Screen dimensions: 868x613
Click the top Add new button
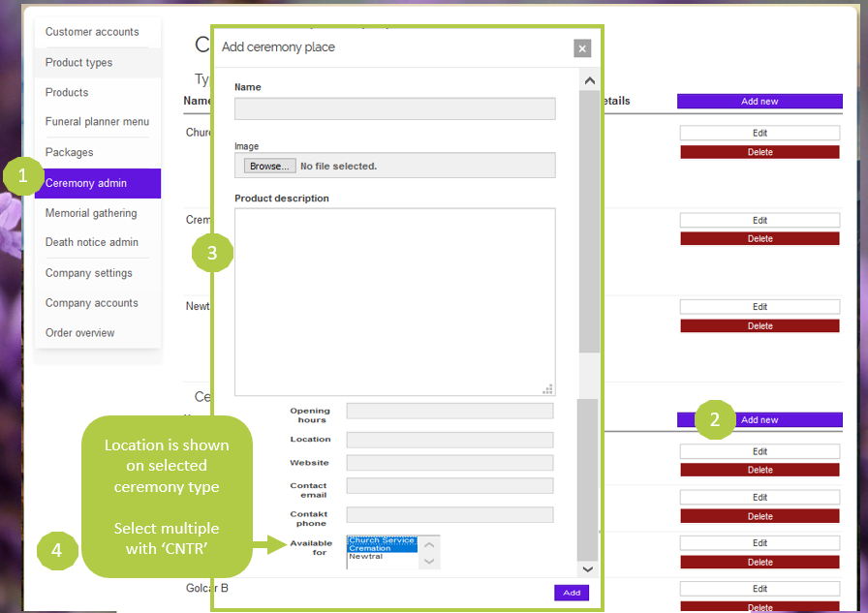tap(759, 102)
